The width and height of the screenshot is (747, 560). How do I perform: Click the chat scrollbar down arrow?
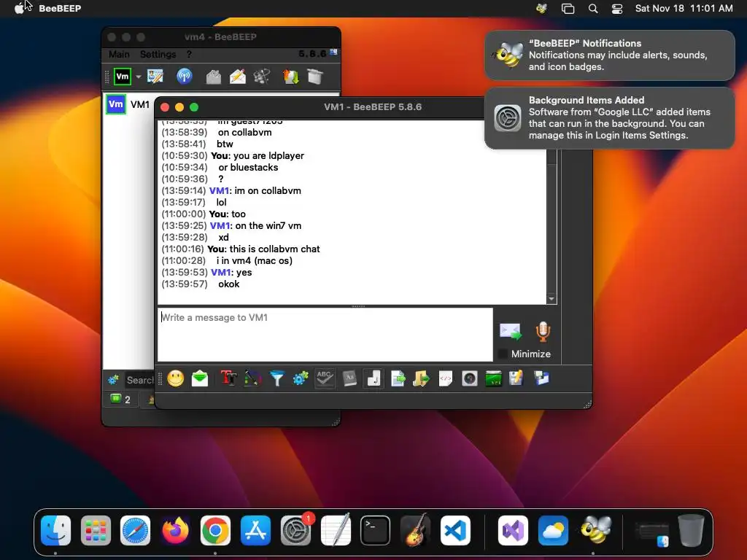tap(551, 299)
